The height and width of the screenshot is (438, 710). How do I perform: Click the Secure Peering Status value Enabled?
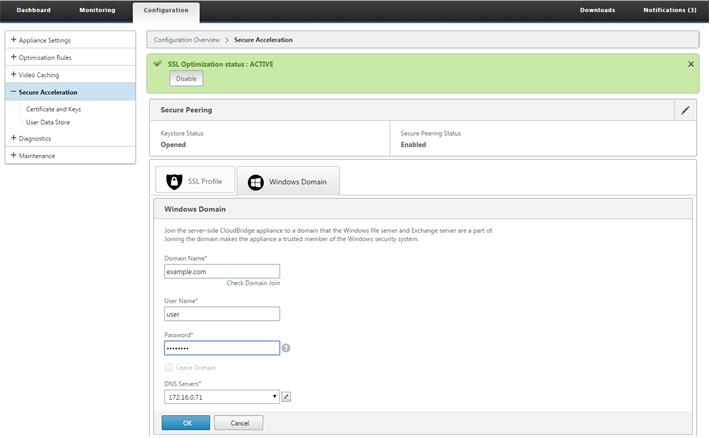(413, 144)
